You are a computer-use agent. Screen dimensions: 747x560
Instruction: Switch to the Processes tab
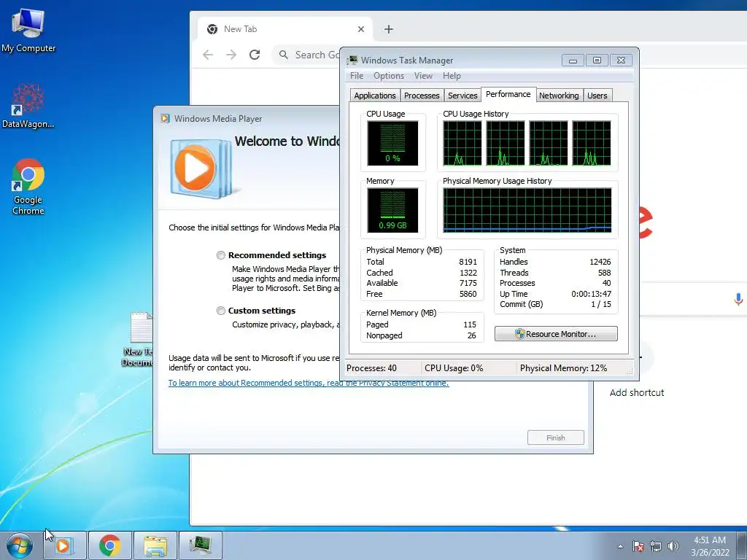tap(422, 96)
